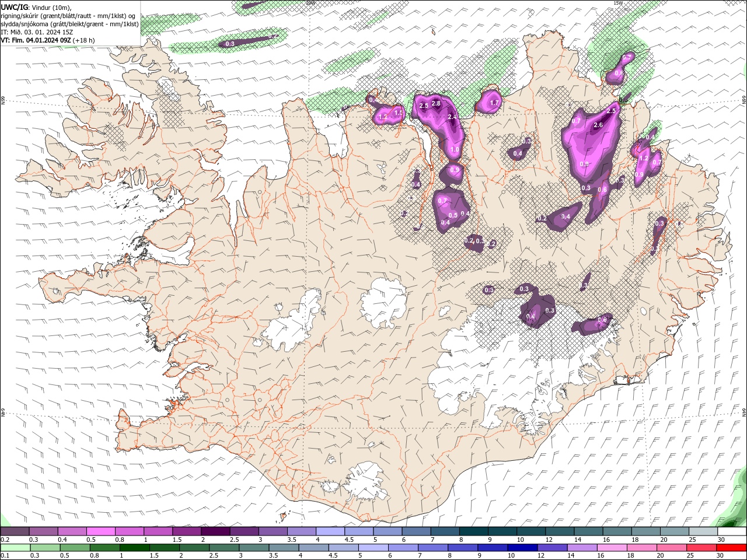Image resolution: width=747 pixels, height=560 pixels.
Task: Pick the deep blue 10–12 rain scale swatch
Action: pos(523,547)
